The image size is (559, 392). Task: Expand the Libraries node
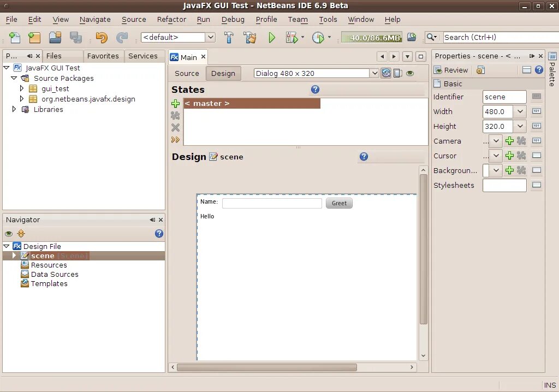(14, 109)
